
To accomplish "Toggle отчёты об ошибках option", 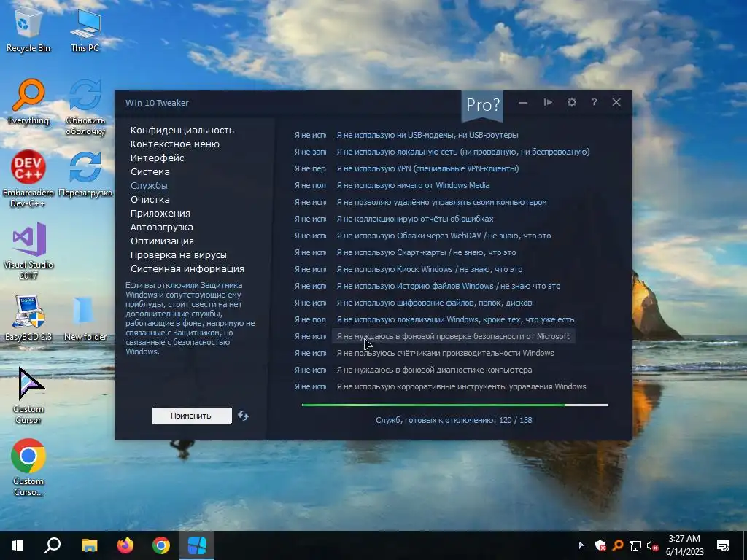I will point(415,219).
